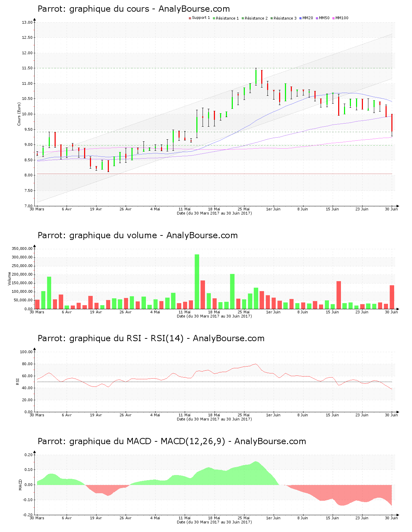Select the Résistance 1 legend label
The height and width of the screenshot is (532, 412).
coord(227,18)
